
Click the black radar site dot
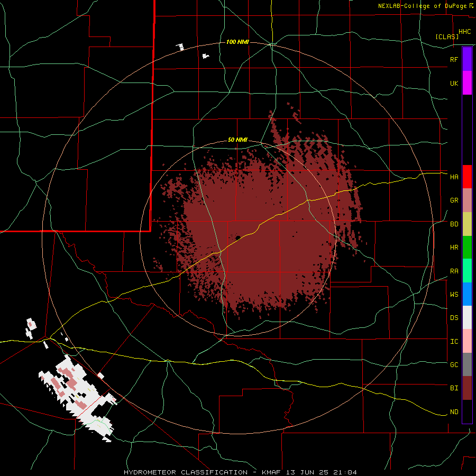pos(239,237)
